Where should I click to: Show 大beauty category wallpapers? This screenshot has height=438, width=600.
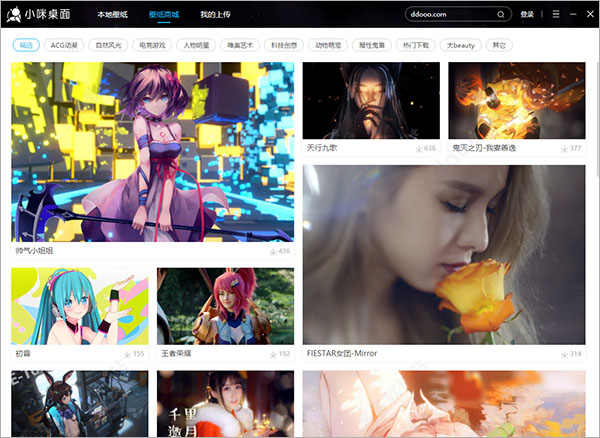(x=461, y=46)
